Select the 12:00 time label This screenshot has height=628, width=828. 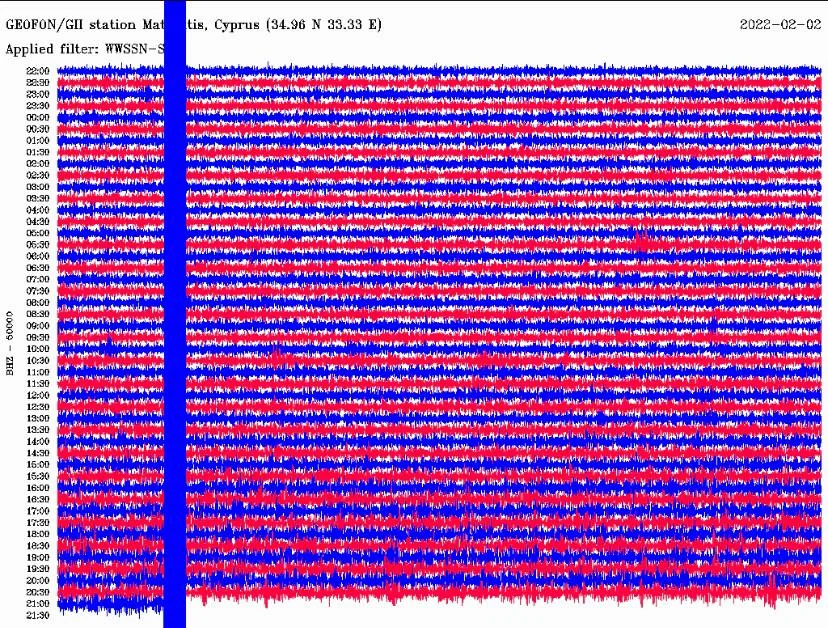point(38,395)
